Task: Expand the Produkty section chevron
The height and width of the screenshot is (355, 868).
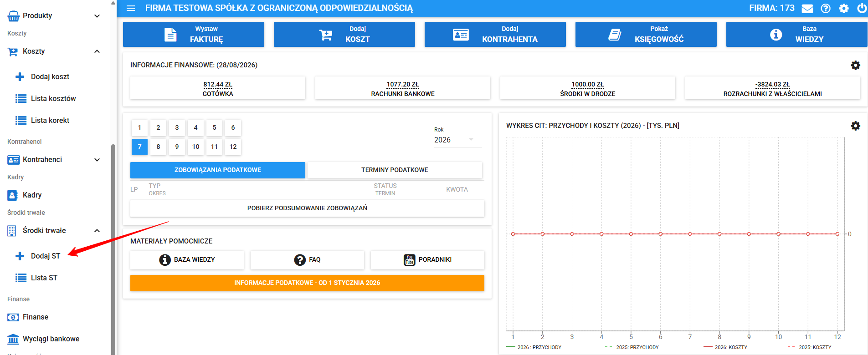Action: tap(97, 16)
